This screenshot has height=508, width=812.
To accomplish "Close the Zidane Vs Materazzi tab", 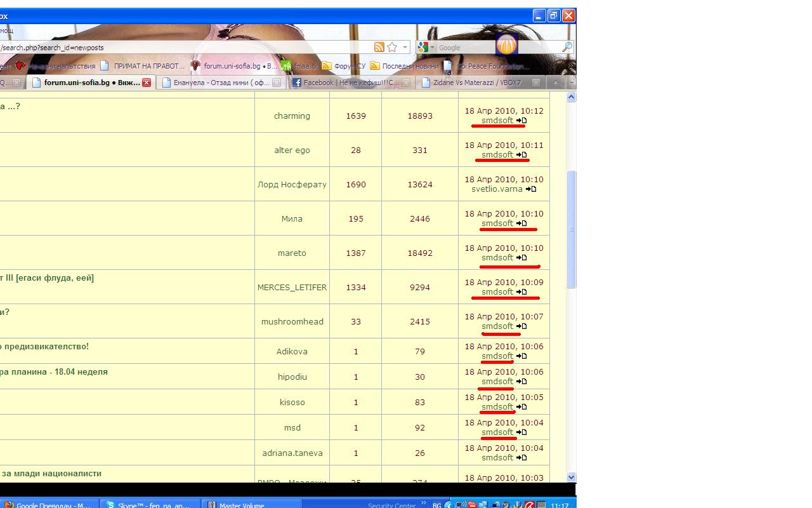I will click(536, 83).
